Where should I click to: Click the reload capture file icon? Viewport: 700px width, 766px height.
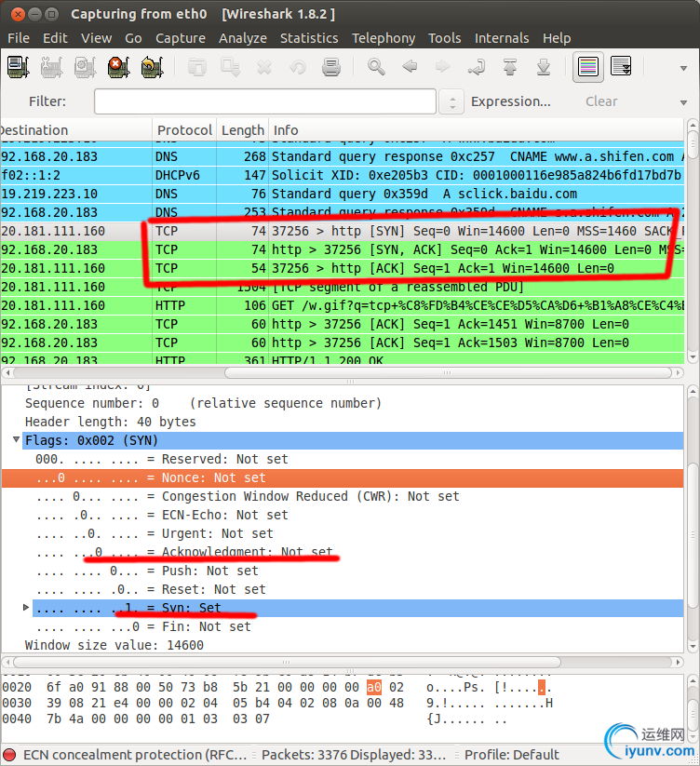tap(298, 67)
